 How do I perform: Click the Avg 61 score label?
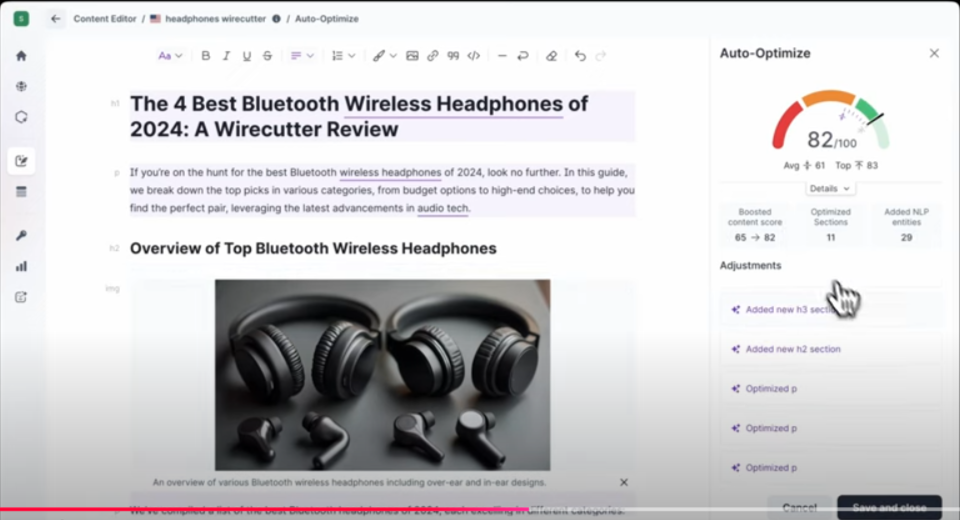click(x=804, y=165)
